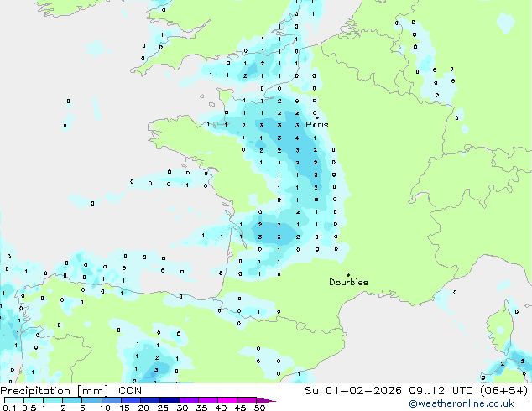532x411 pixels.
Task: Click the legend arrow tip above 50 mm
Action: (266, 401)
